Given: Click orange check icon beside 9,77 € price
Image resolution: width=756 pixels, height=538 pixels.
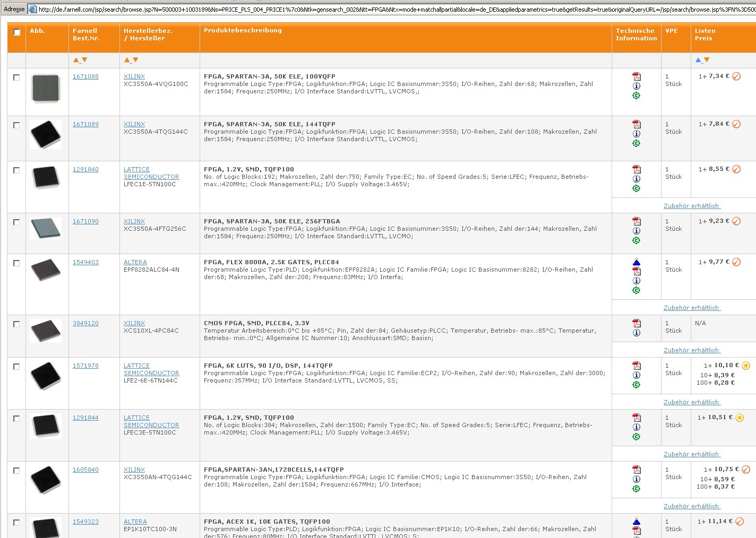Looking at the screenshot, I should tap(736, 262).
